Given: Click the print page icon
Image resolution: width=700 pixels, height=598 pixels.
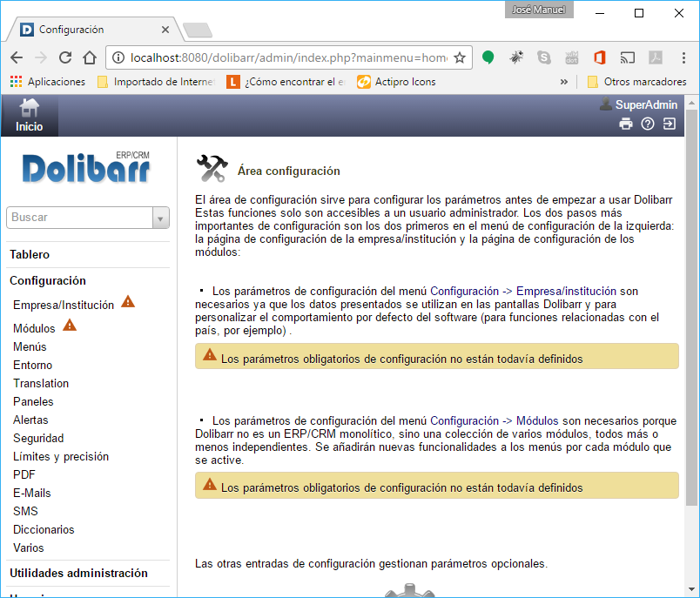Looking at the screenshot, I should [625, 124].
